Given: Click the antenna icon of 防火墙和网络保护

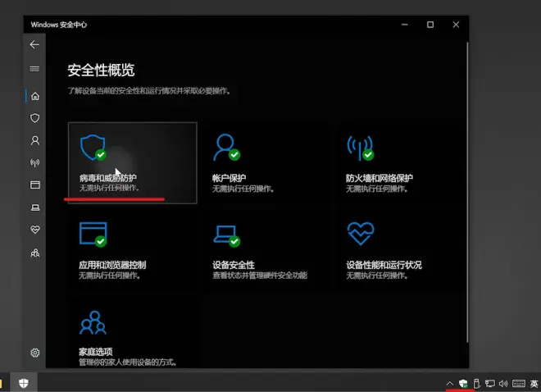Looking at the screenshot, I should (x=360, y=148).
